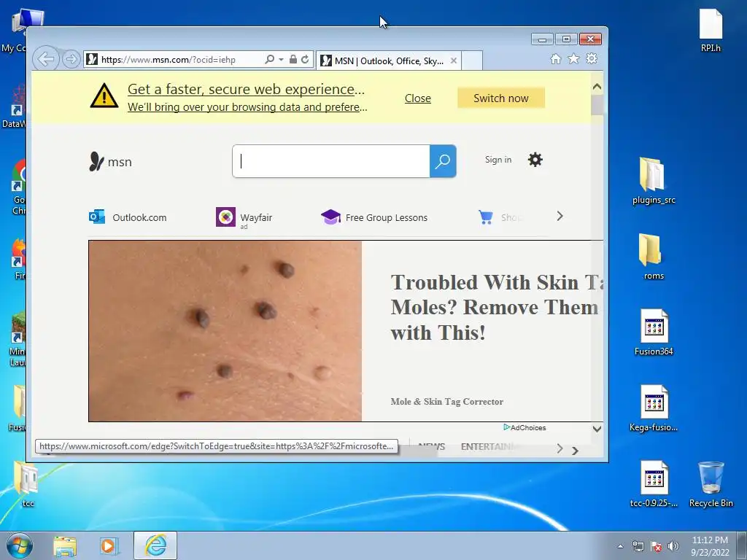
Task: Refresh the MSN page
Action: coord(305,59)
